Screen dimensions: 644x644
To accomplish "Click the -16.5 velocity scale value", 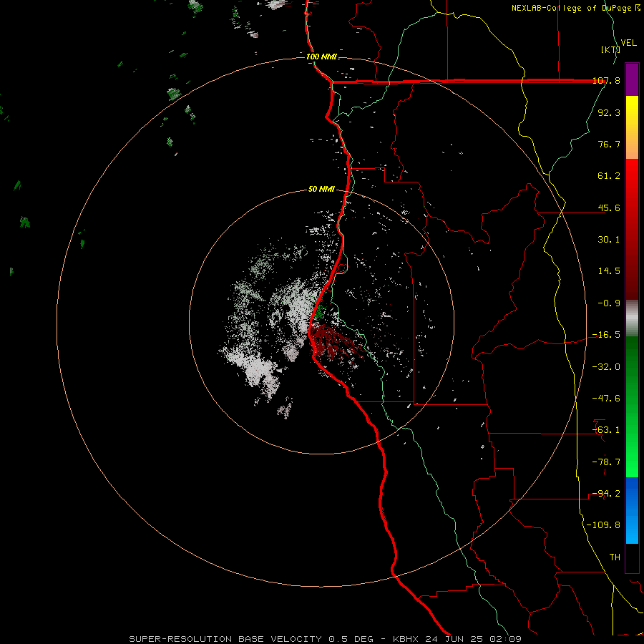I will [606, 335].
